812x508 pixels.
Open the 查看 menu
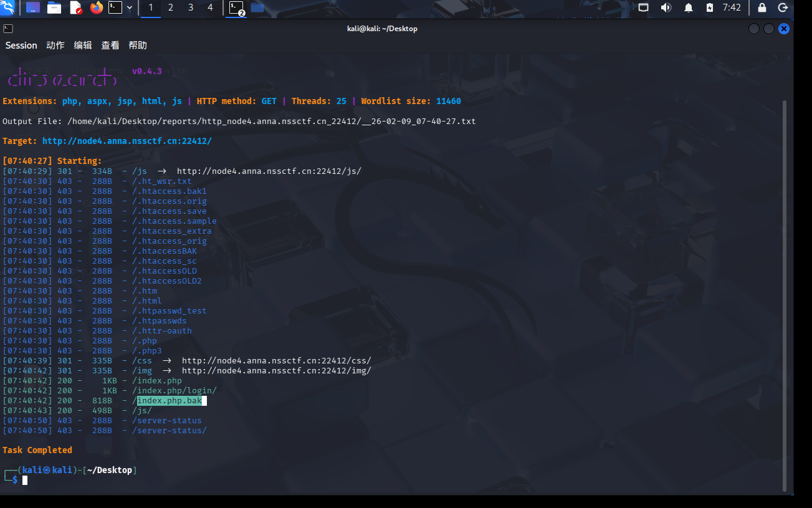point(110,46)
